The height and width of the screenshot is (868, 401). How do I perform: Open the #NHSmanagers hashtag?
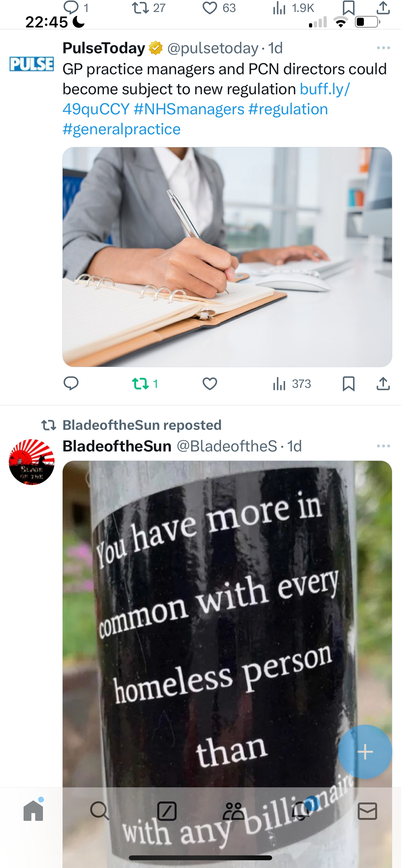point(189,109)
